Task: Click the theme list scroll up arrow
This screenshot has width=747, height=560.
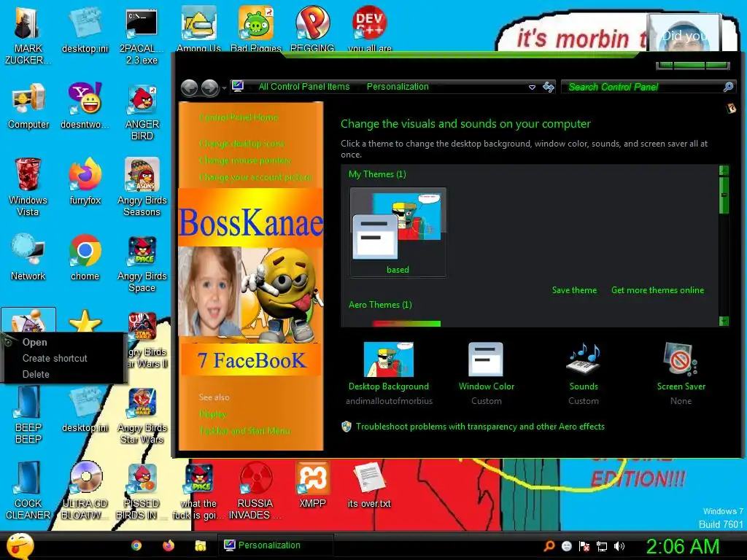Action: tap(724, 171)
